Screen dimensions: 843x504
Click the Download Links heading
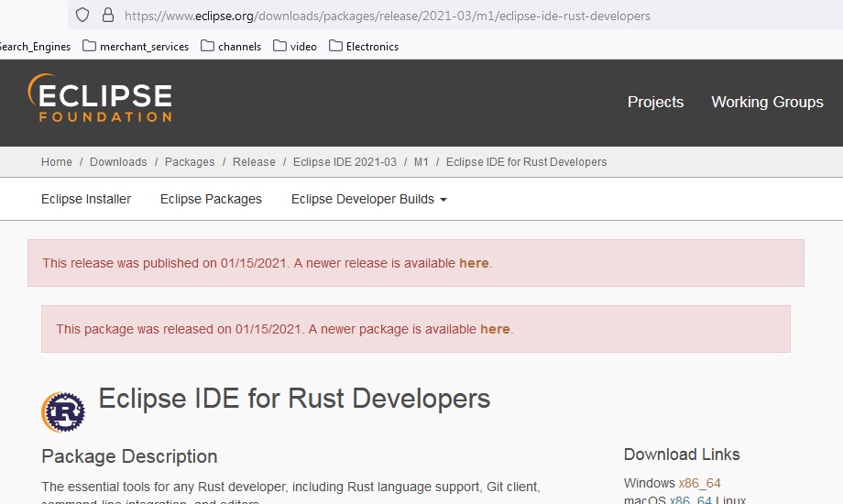pos(682,455)
